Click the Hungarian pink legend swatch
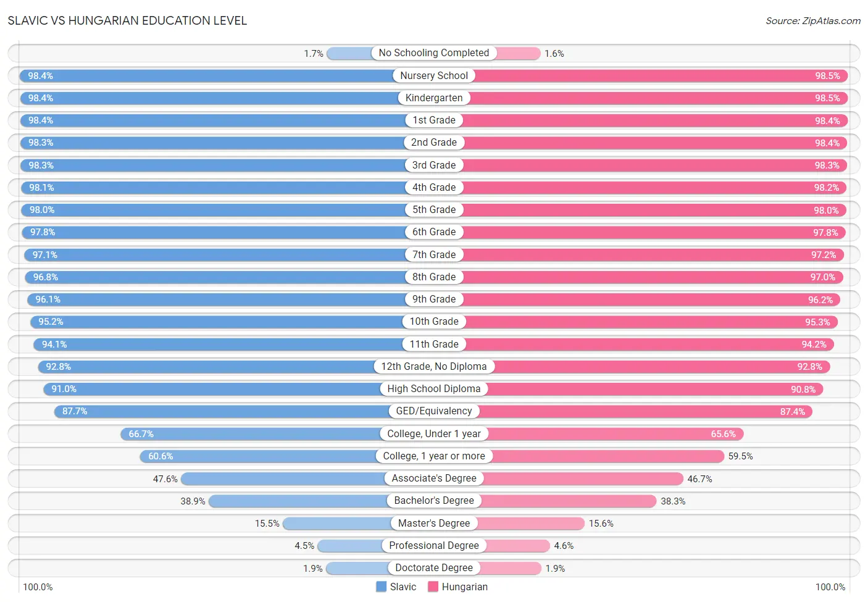 tap(433, 587)
